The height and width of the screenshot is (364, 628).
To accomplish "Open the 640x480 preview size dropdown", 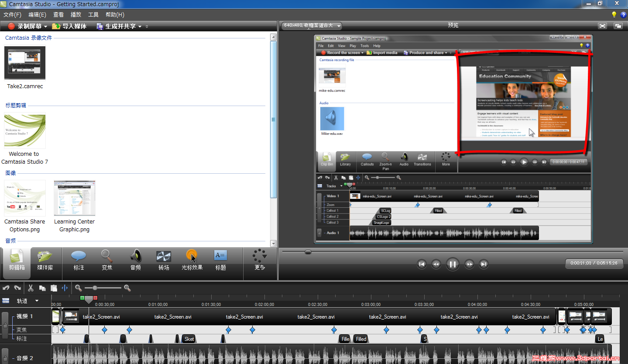I will (x=311, y=26).
